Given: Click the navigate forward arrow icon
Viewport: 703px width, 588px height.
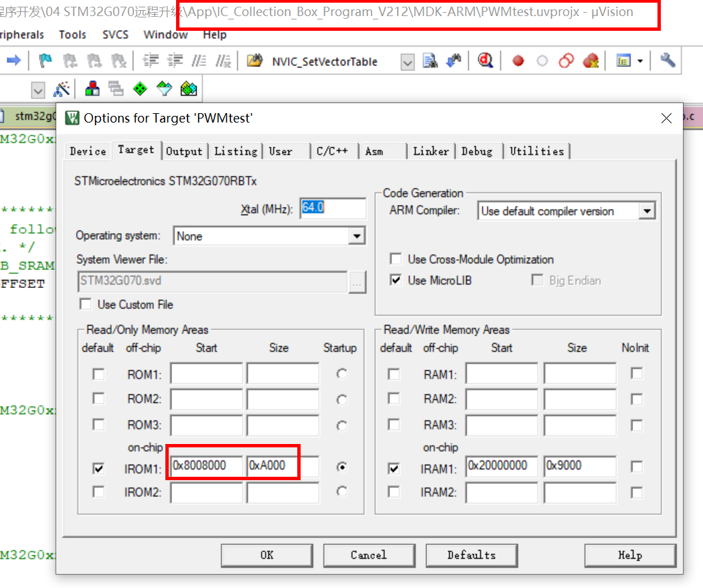Looking at the screenshot, I should [14, 60].
